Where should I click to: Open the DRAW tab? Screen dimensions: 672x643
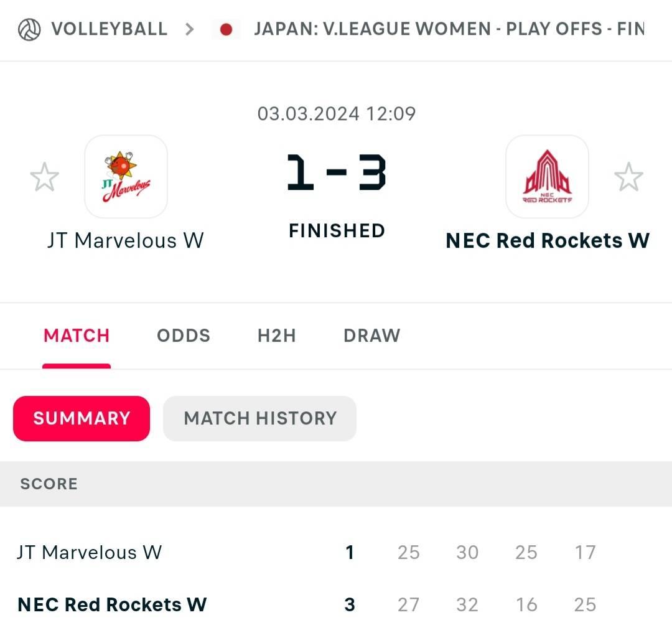pyautogui.click(x=372, y=336)
